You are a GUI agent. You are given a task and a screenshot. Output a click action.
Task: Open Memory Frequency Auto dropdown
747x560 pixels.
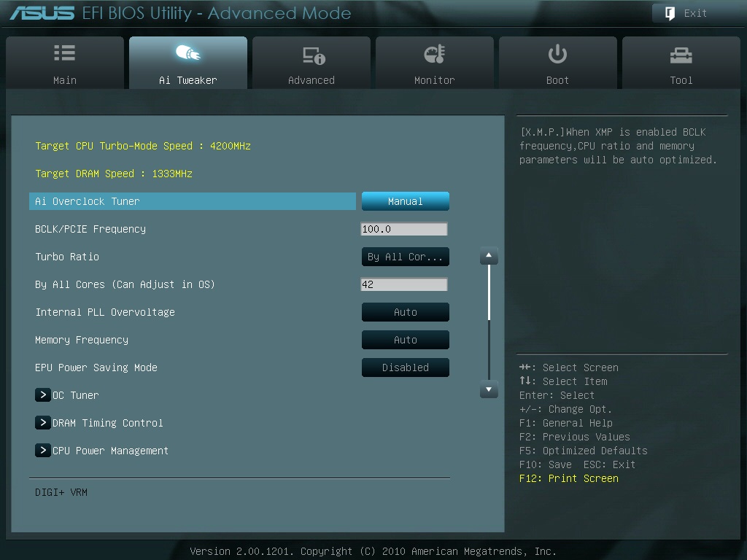[x=406, y=340]
